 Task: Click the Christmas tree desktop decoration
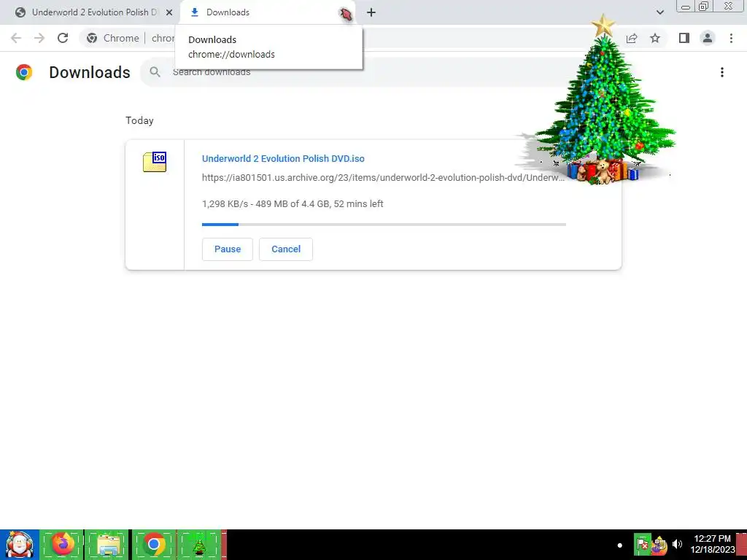point(603,100)
